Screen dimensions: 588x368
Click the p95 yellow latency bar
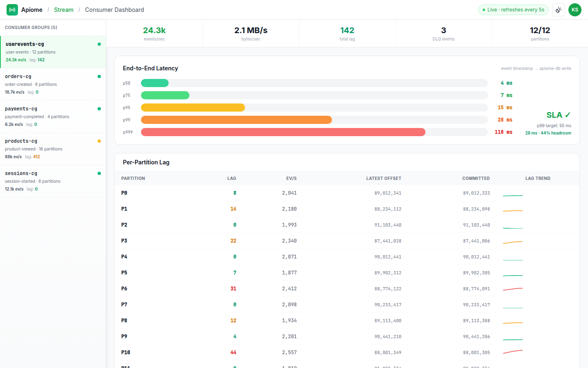click(193, 108)
